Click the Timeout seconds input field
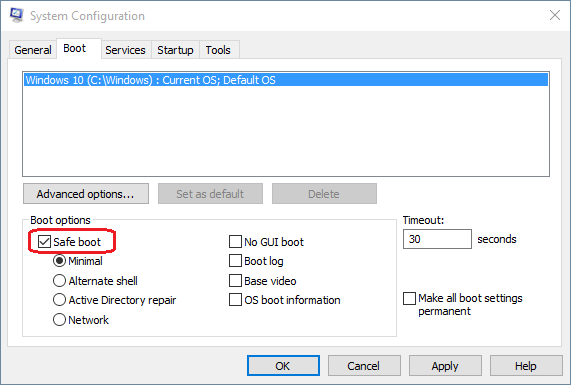 [437, 239]
